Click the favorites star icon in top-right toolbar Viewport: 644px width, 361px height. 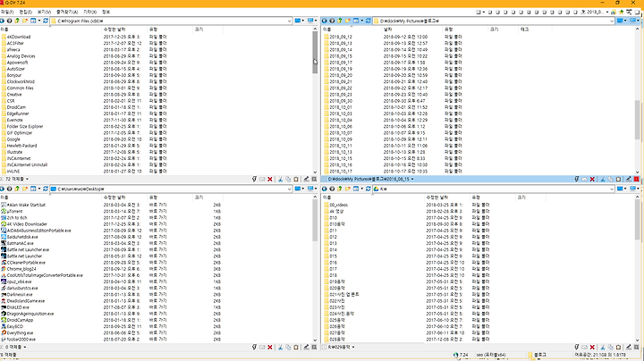[622, 13]
